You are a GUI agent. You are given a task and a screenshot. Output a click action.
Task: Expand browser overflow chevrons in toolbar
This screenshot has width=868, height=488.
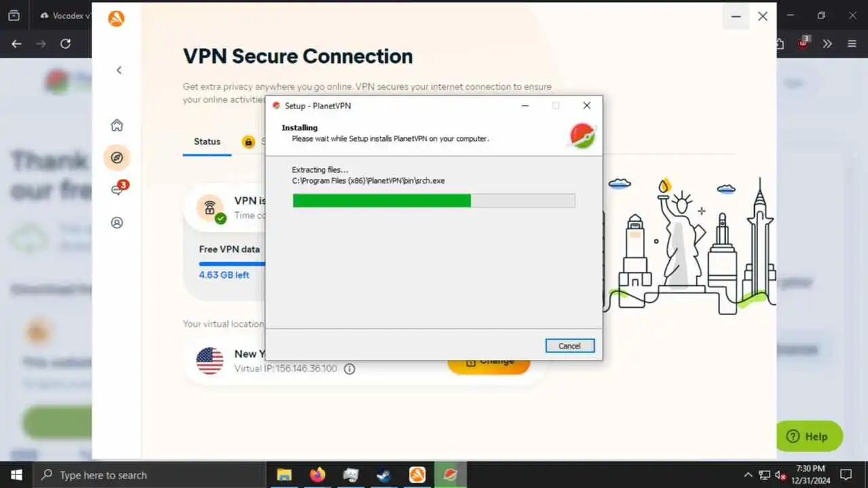(x=827, y=43)
